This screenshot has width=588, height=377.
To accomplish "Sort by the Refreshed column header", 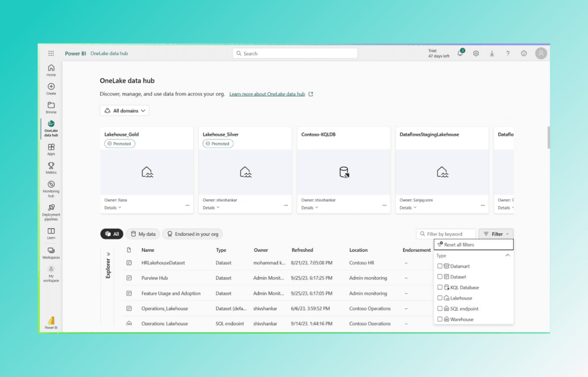I will click(302, 250).
